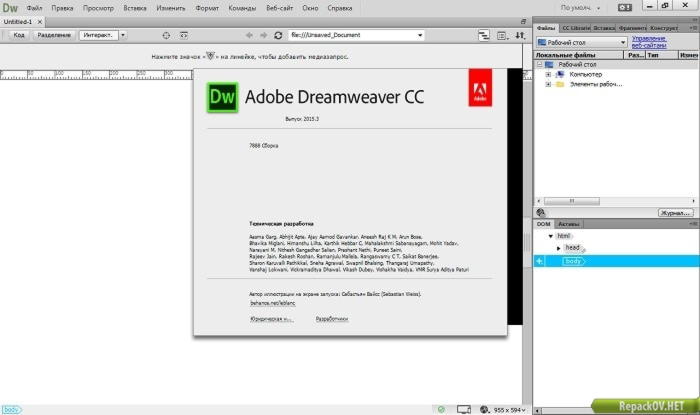700x415 pixels.
Task: Click the sync settings icon
Action: click(625, 8)
